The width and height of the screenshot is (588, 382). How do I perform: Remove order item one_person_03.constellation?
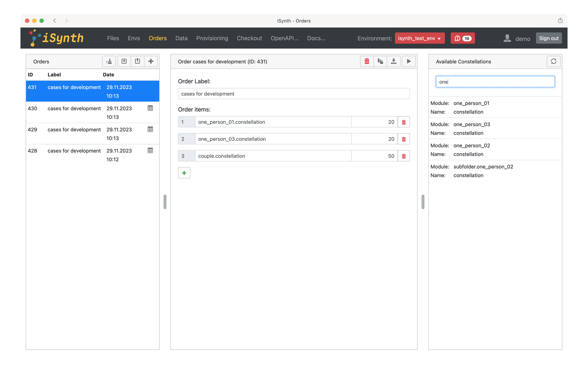[x=404, y=139]
